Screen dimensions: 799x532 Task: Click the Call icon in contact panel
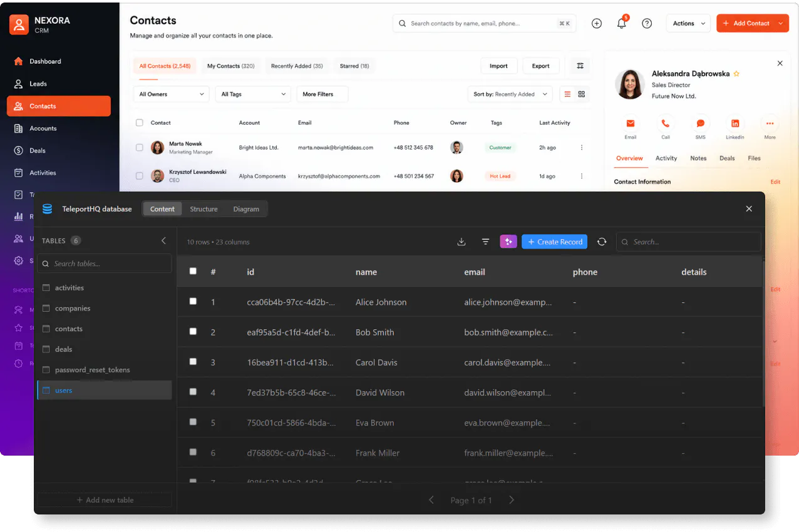coord(666,123)
